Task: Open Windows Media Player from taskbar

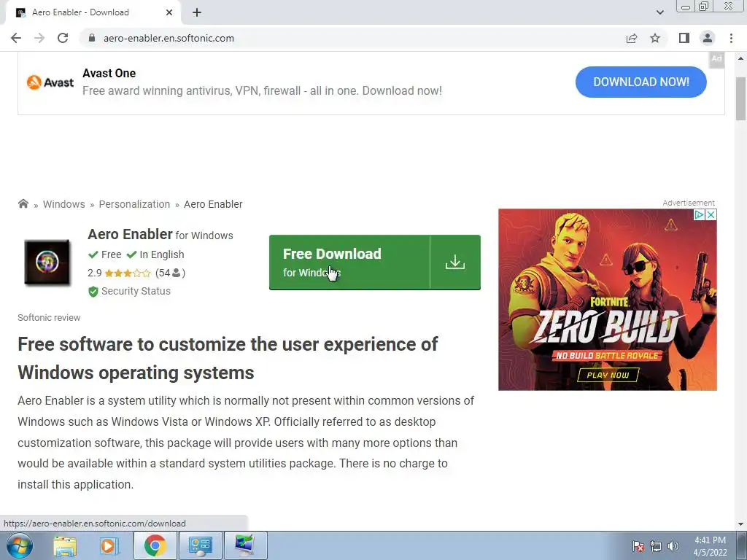Action: click(109, 545)
